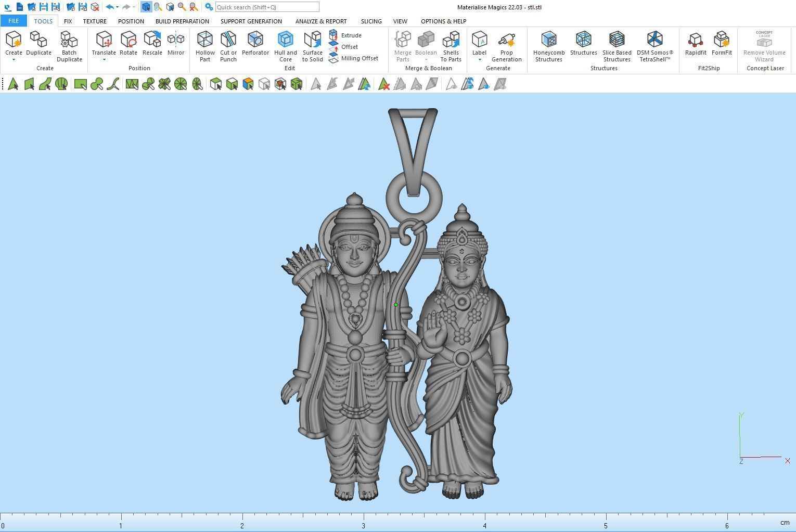Image resolution: width=796 pixels, height=532 pixels.
Task: Select Milling Offset option
Action: coord(354,58)
